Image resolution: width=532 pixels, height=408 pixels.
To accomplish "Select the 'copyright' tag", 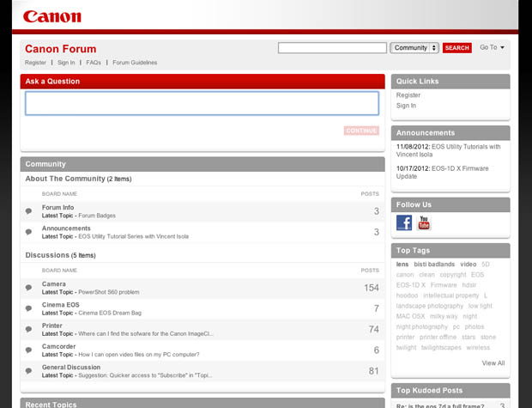I will 453,275.
